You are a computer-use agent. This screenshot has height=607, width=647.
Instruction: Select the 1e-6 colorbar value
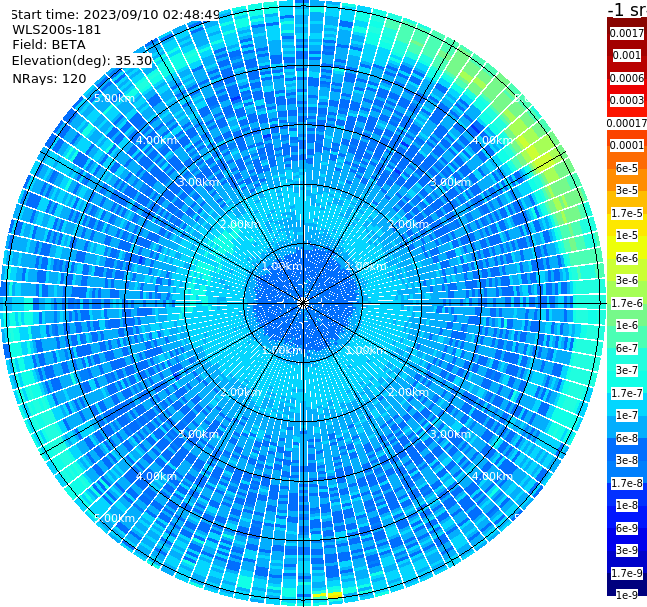(x=627, y=325)
